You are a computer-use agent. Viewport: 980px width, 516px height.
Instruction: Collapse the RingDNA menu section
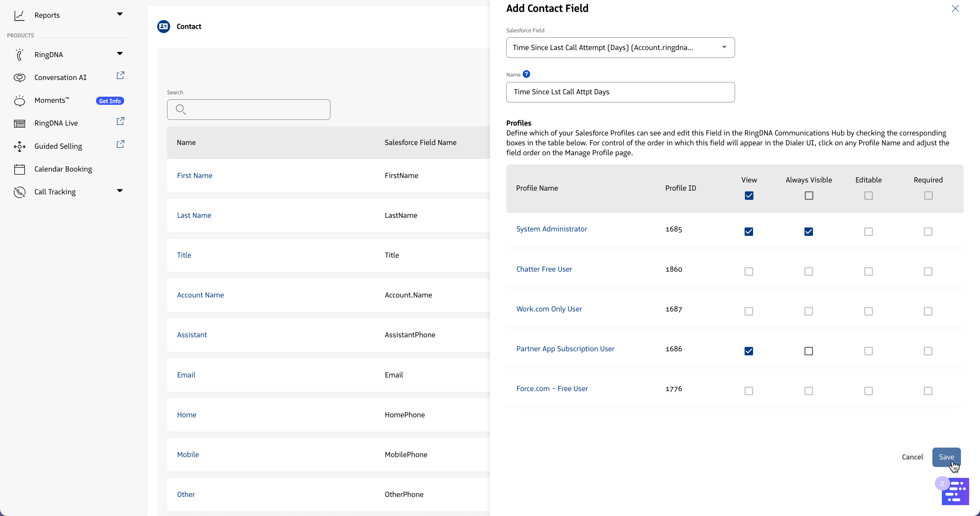[x=120, y=54]
